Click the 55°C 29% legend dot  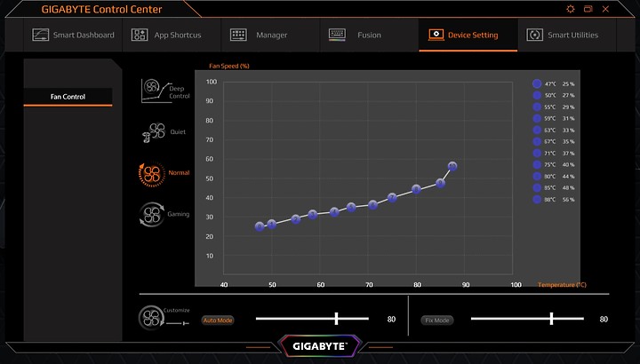click(x=537, y=107)
